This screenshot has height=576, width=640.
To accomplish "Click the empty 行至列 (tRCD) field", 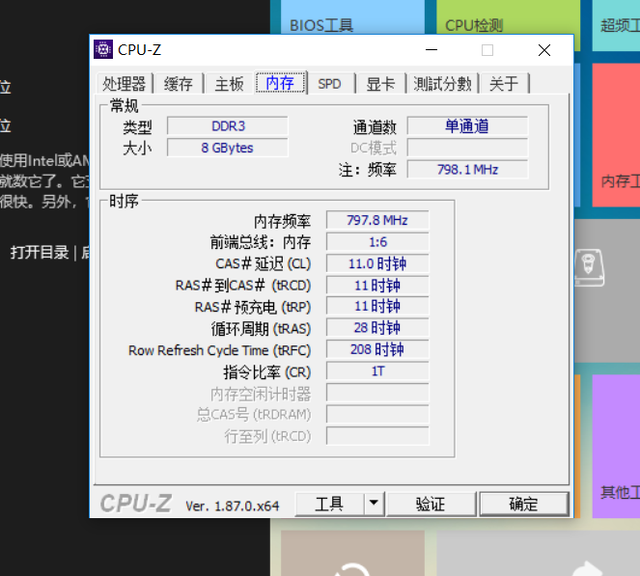I will tap(378, 436).
